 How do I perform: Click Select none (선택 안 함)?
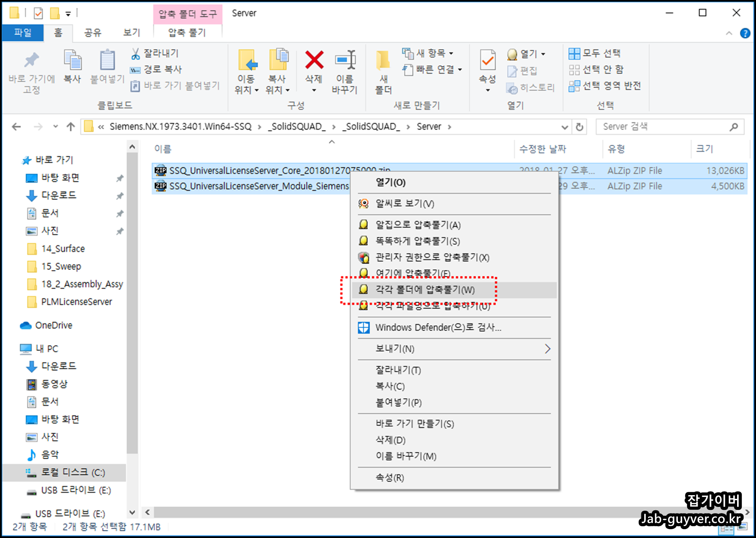[596, 69]
